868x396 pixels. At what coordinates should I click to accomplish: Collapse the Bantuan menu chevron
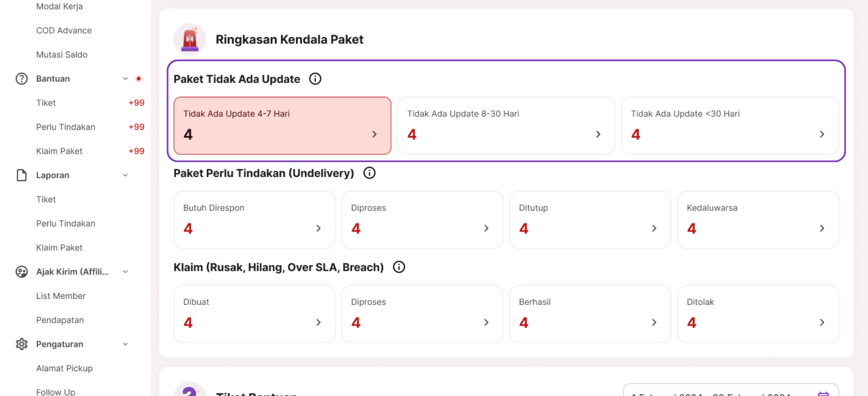coord(125,79)
